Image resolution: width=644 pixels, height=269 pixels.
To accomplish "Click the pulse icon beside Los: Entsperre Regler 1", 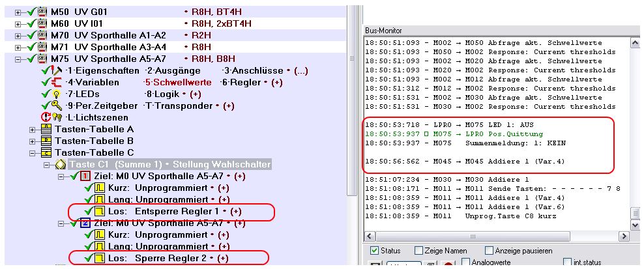I will pos(100,212).
